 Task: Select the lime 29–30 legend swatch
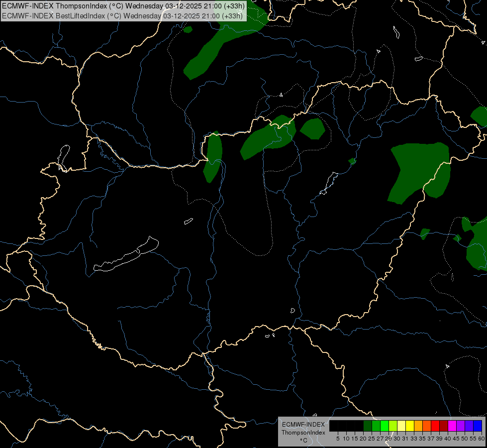(x=393, y=426)
